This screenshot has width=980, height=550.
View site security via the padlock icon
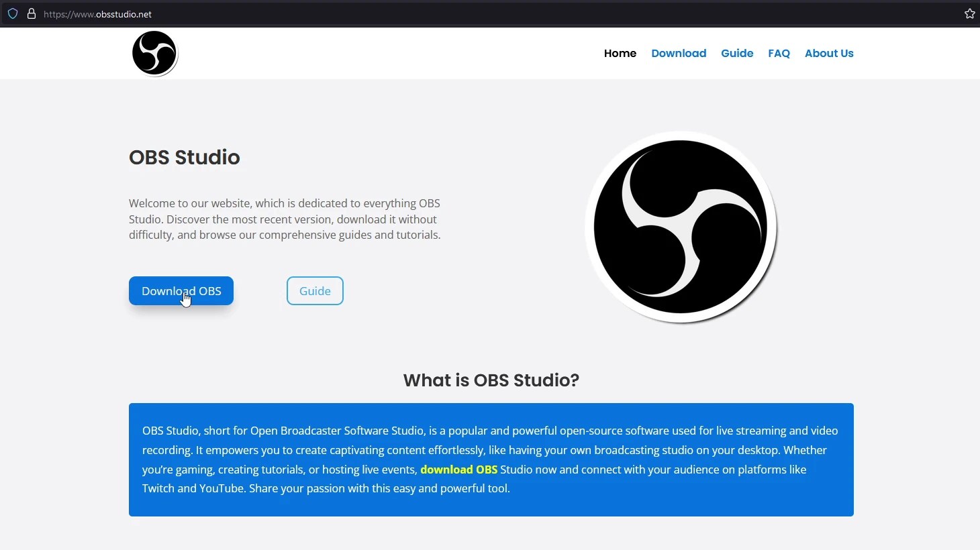(x=30, y=13)
